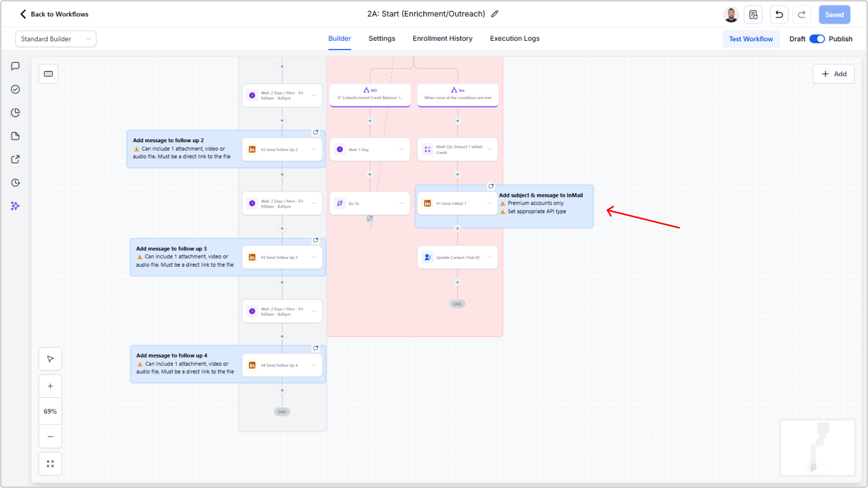Screen dimensions: 868x488
Task: Select the pointer cursor tool
Action: (x=50, y=359)
